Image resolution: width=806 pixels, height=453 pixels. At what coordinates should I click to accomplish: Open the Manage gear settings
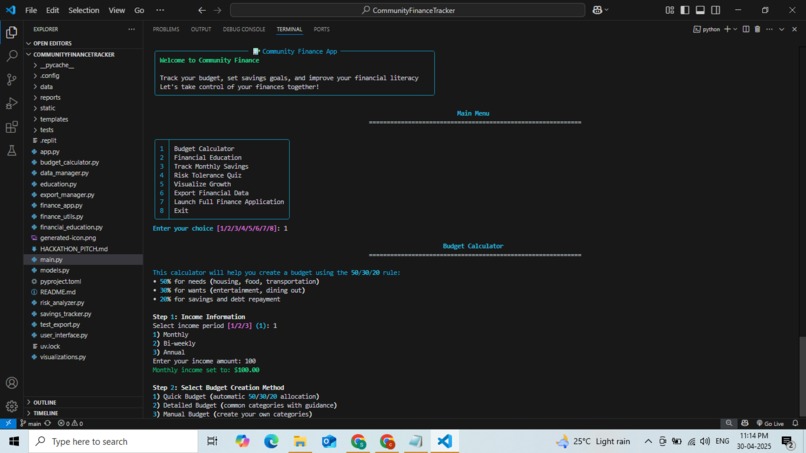11,406
